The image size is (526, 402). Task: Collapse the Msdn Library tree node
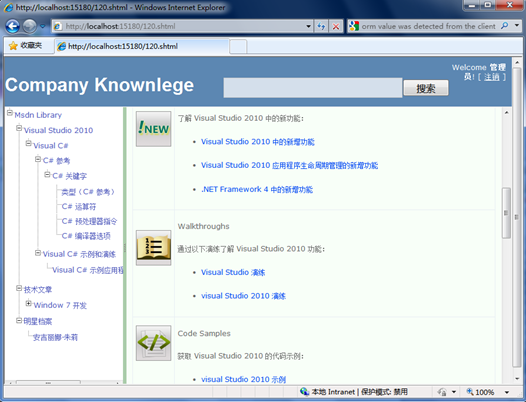(x=10, y=112)
